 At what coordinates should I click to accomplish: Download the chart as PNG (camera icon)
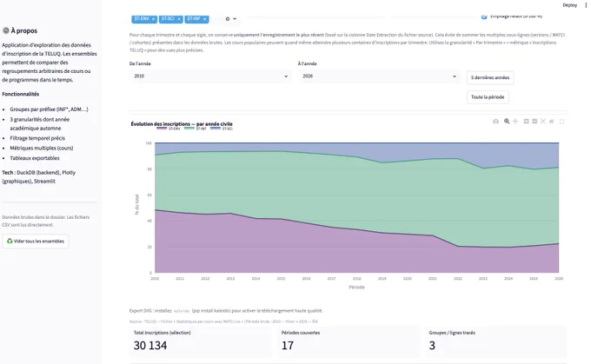tap(495, 122)
